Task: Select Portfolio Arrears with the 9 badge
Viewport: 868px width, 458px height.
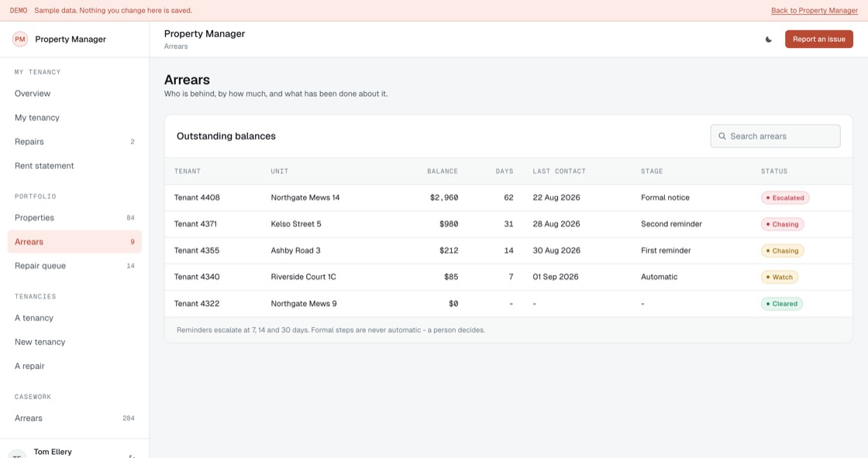Action: 74,242
